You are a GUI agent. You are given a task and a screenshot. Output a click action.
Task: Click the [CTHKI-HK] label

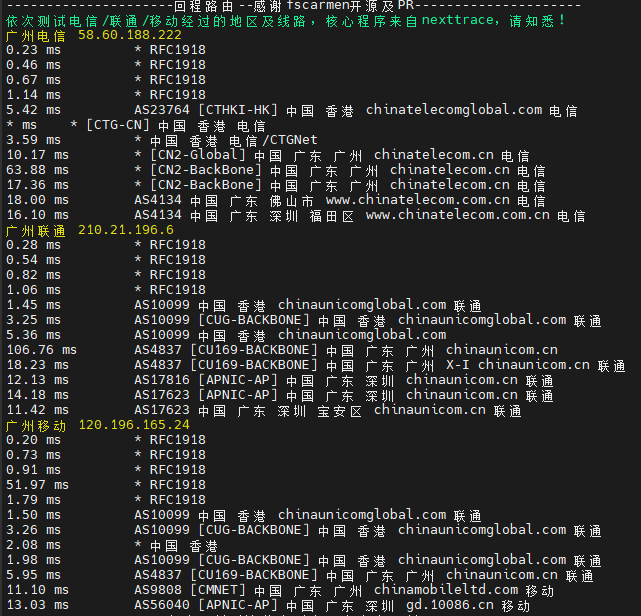(x=238, y=110)
